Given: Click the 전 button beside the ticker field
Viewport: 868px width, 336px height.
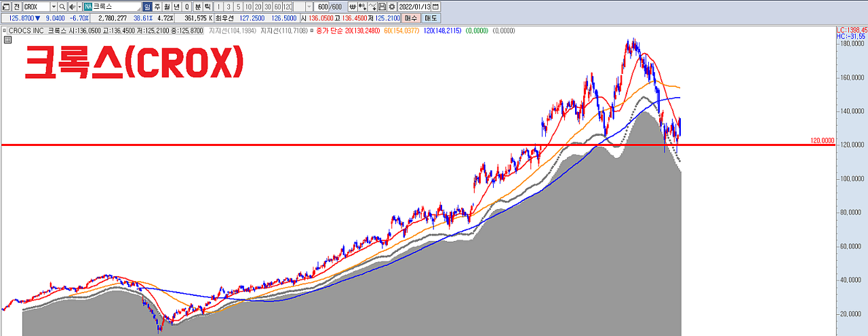Looking at the screenshot, I should click(x=17, y=6).
